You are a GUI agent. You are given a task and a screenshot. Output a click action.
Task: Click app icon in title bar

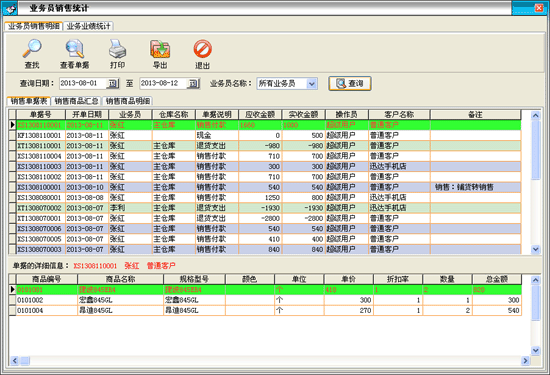10,8
